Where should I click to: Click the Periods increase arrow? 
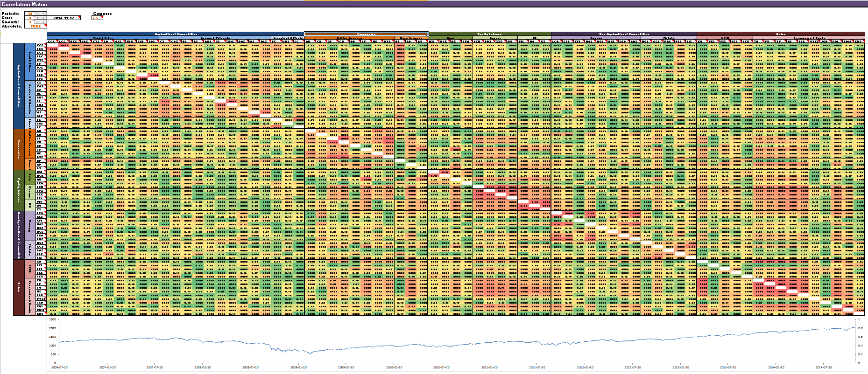tap(43, 14)
